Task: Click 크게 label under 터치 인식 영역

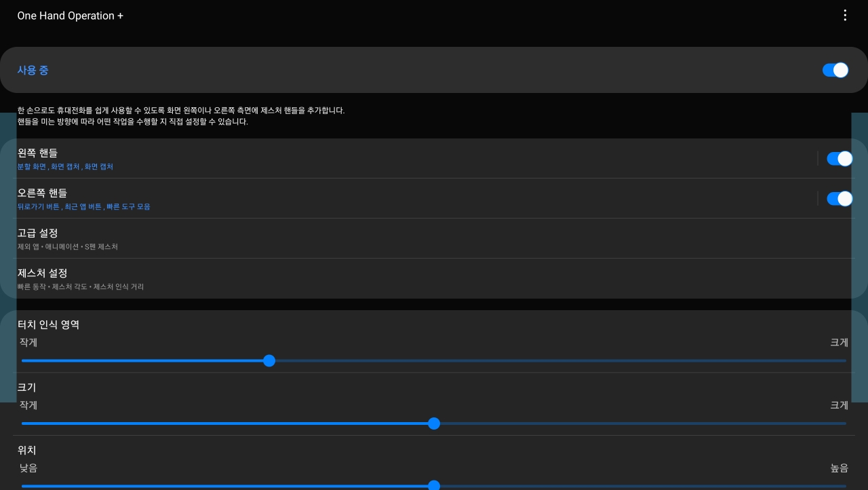Action: pos(840,343)
